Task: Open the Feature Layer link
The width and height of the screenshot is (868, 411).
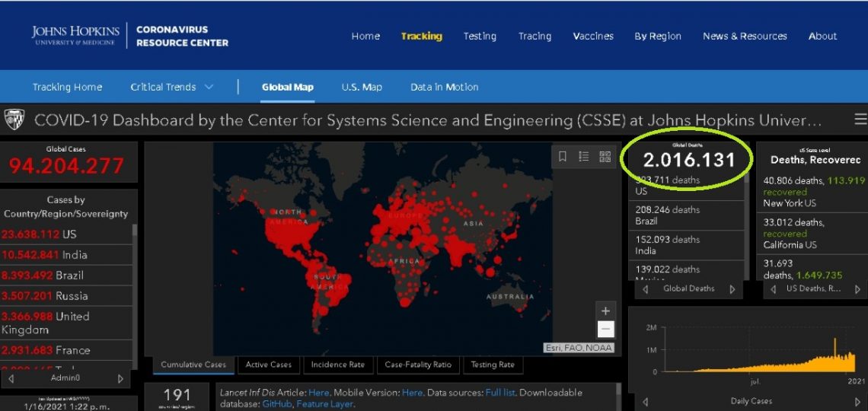Action: pyautogui.click(x=325, y=404)
